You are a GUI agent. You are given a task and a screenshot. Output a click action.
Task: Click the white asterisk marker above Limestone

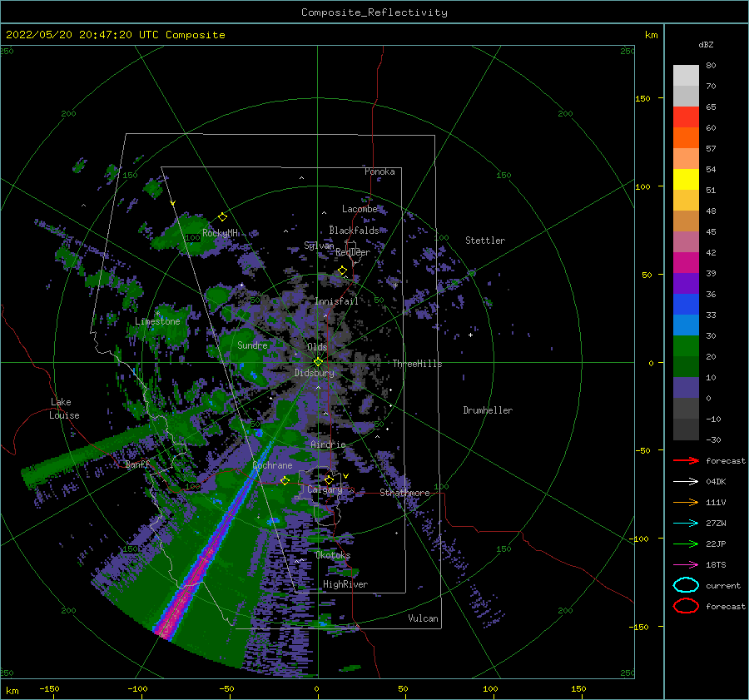click(157, 314)
